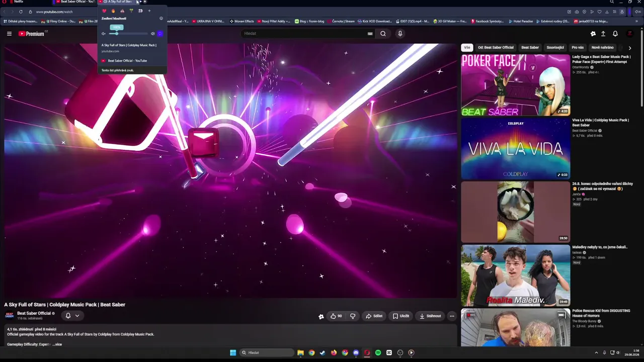Click the upload video icon
Image resolution: width=644 pixels, height=362 pixels.
603,34
